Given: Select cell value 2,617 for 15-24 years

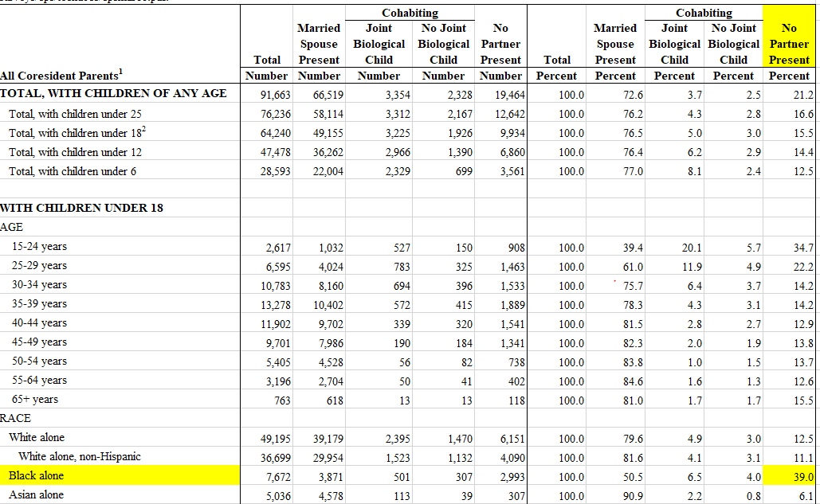Looking at the screenshot, I should 277,248.
